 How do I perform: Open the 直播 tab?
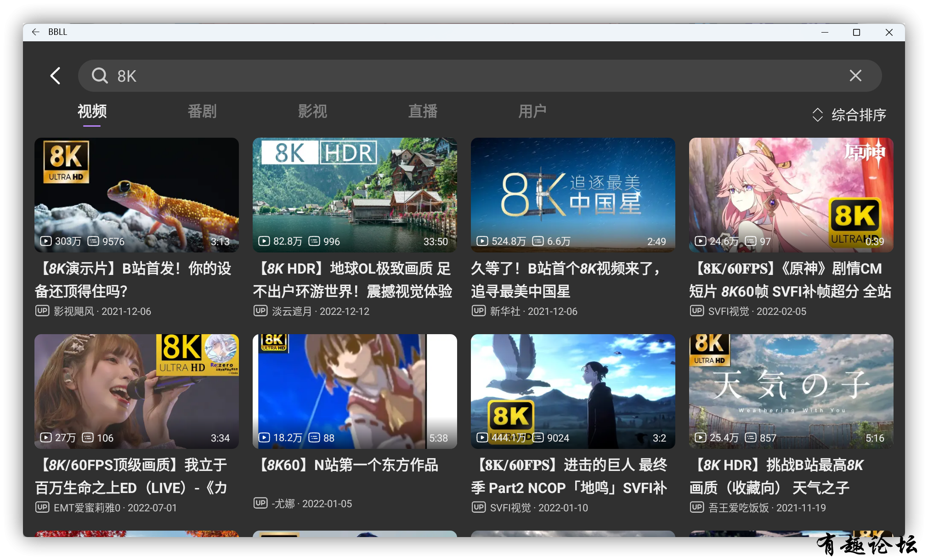(x=423, y=111)
